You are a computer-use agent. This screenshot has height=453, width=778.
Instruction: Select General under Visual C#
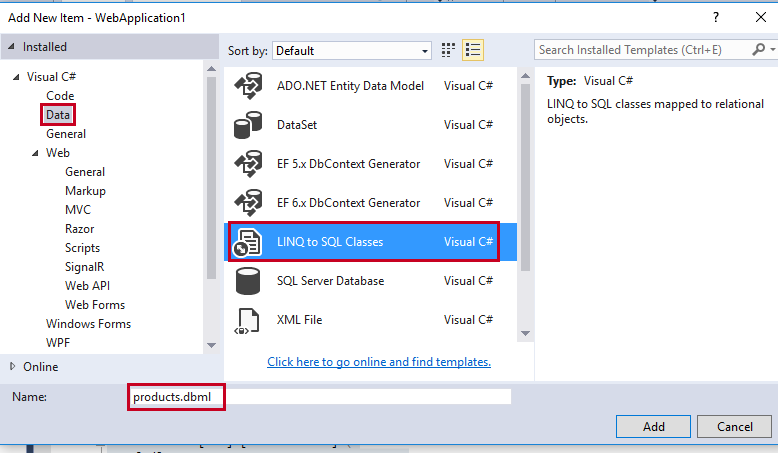tap(66, 134)
